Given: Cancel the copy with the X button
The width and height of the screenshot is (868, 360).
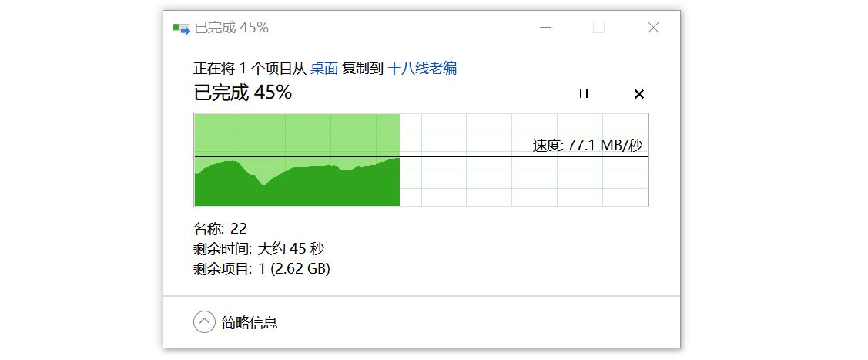Looking at the screenshot, I should point(638,94).
